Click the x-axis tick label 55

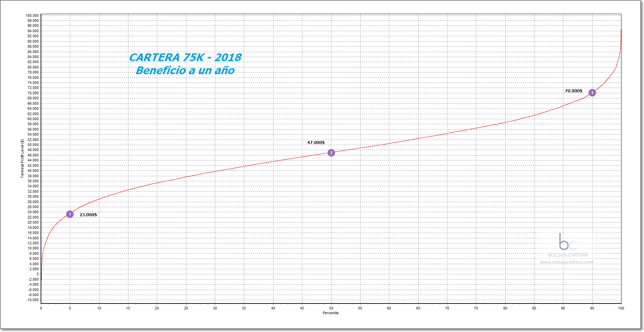(360, 308)
